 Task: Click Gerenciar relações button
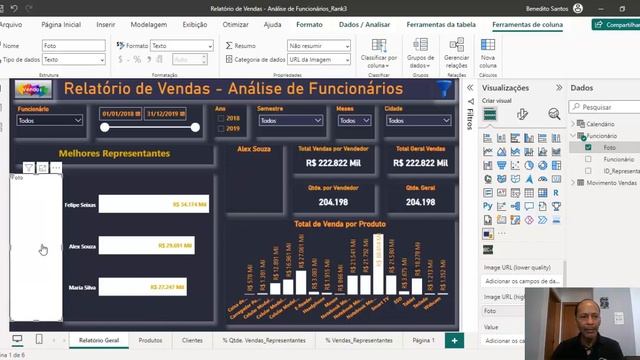pyautogui.click(x=456, y=53)
